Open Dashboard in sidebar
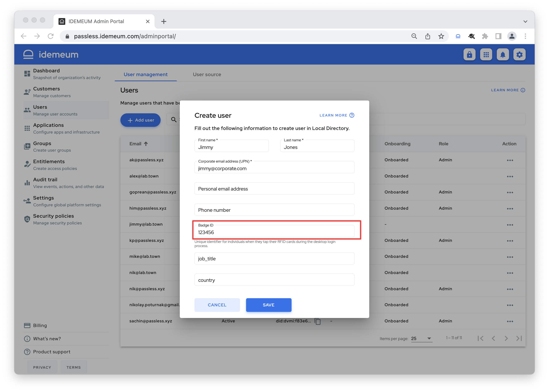Screen dimensions: 549x392 [x=66, y=74]
